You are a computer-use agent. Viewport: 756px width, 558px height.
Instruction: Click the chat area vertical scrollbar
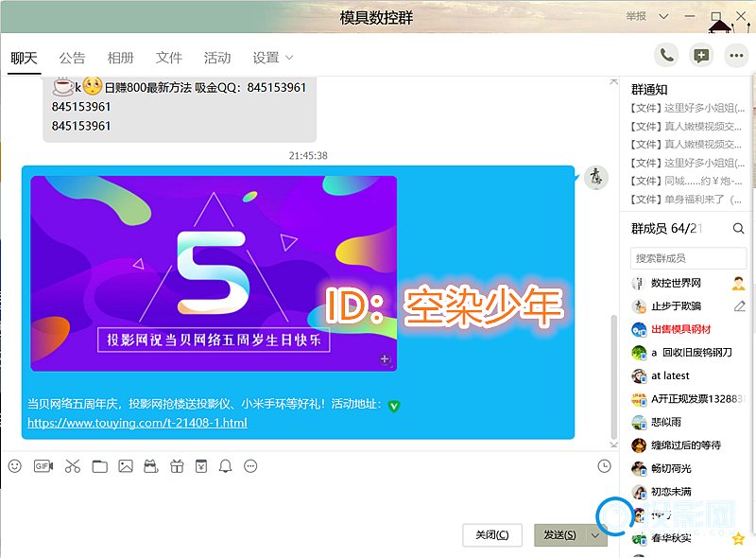pos(613,375)
